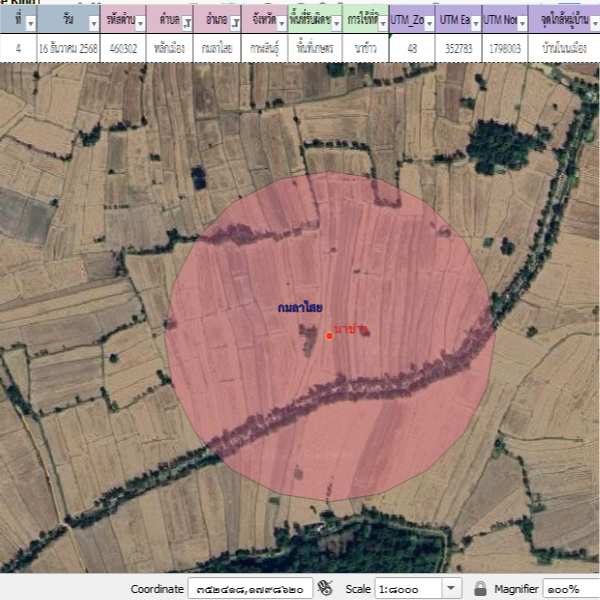Open filter arrow on first ที่ column
600x600 pixels.
click(x=29, y=22)
